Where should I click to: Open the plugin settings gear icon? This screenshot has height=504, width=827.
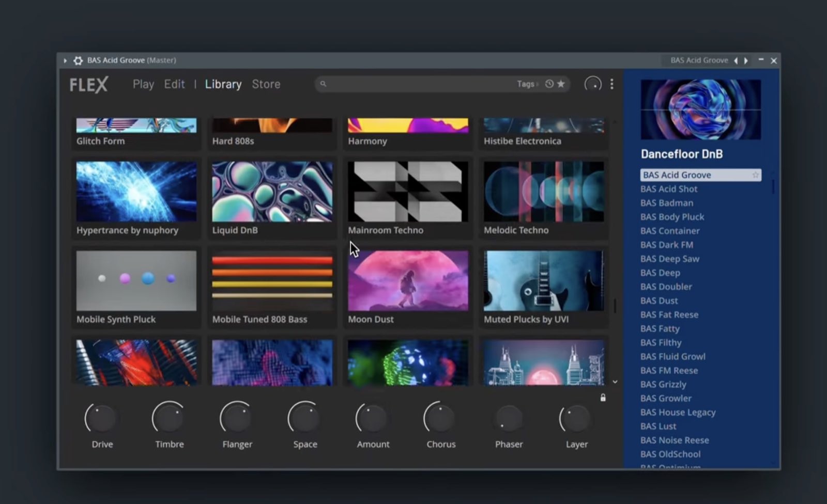[78, 60]
